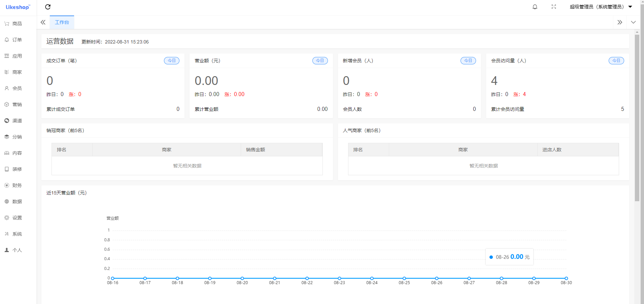Image resolution: width=644 pixels, height=304 pixels.
Task: Open 装修 via its sidebar icon
Action: (7, 169)
